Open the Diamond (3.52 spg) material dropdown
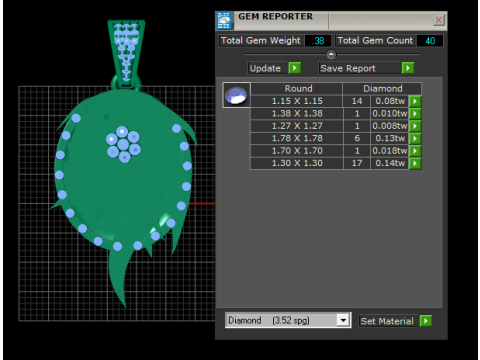This screenshot has height=360, width=480. pyautogui.click(x=343, y=320)
